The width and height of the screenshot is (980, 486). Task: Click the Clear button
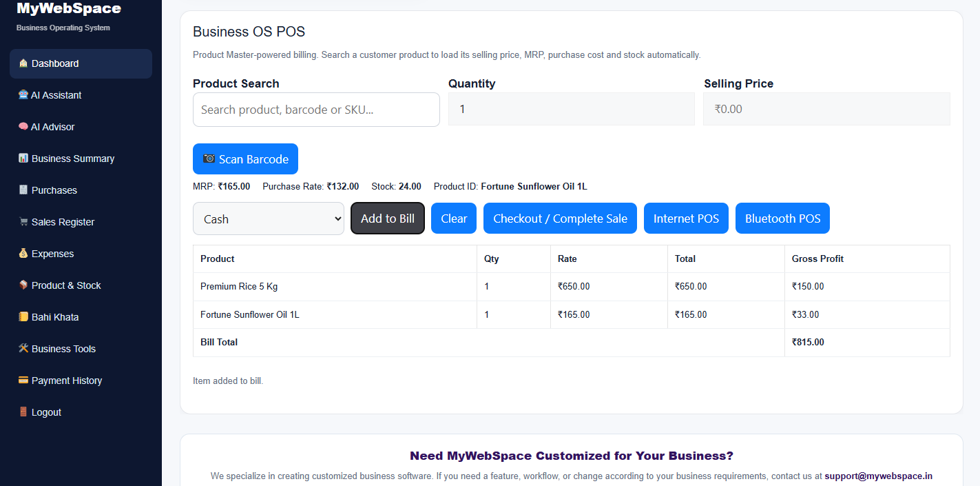454,219
